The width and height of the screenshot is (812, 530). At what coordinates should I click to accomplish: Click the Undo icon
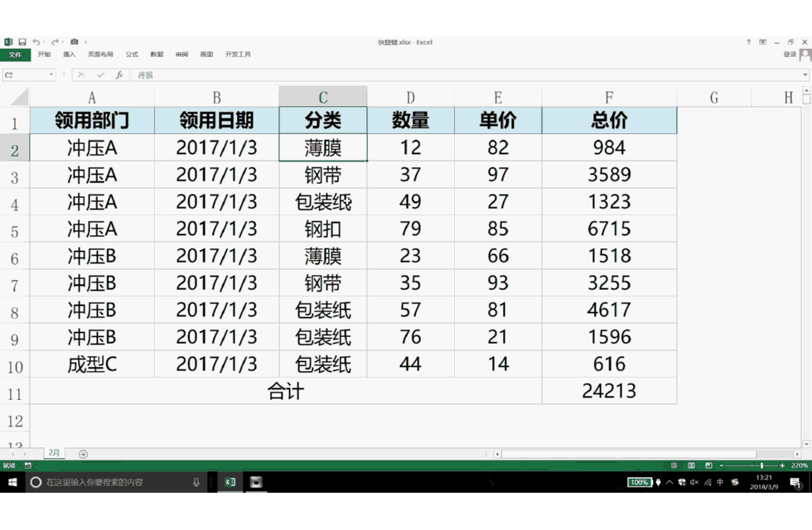(x=38, y=41)
